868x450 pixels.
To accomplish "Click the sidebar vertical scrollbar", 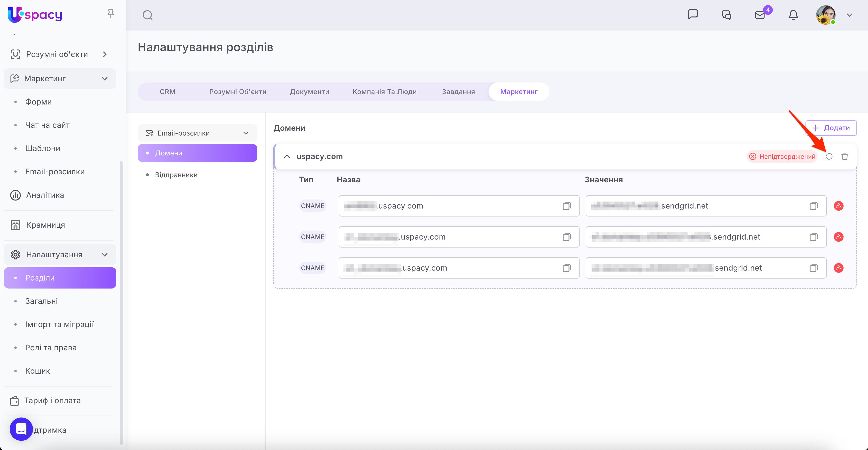I will pos(121,303).
